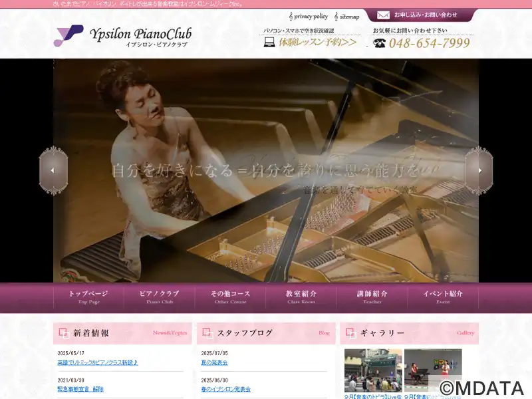Click the envelope icon in contact button
Screen dimensions: 532x399
[x=383, y=15]
